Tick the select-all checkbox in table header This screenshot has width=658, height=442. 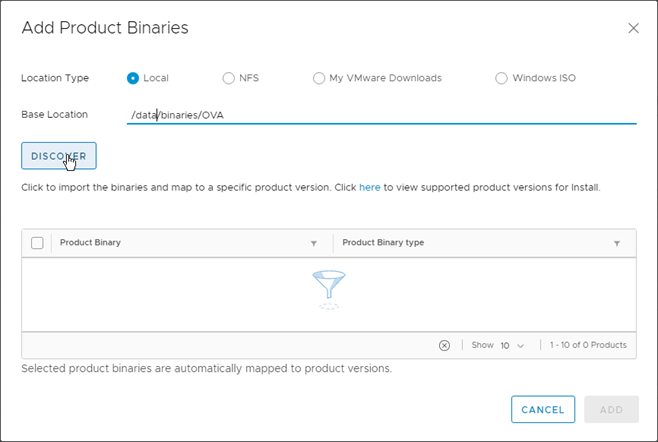(x=37, y=243)
